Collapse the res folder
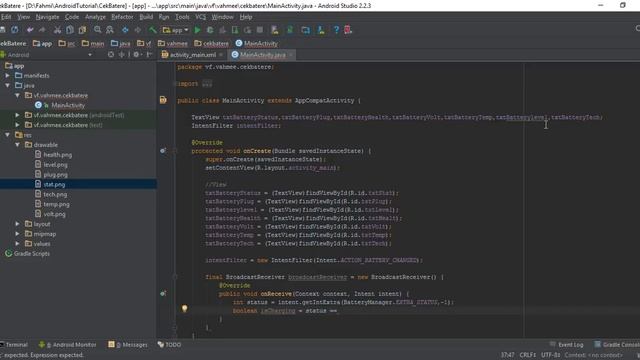The image size is (640, 360). 7,135
